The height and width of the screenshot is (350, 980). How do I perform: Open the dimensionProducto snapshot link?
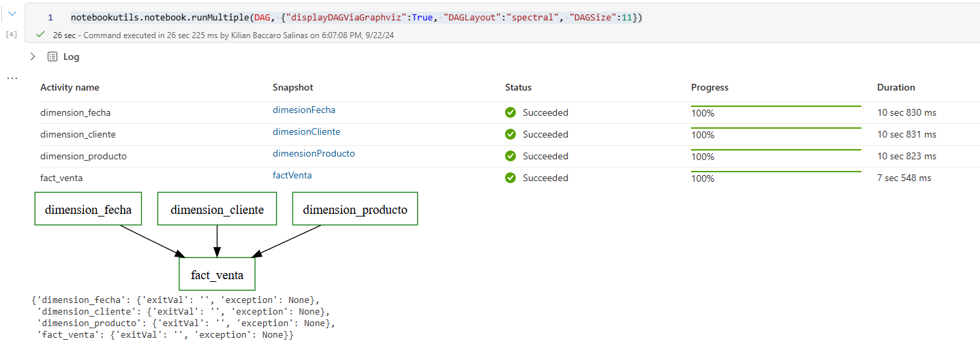(x=314, y=153)
